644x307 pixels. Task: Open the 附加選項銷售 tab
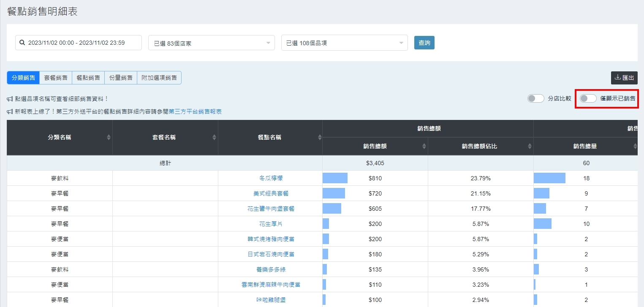click(159, 78)
